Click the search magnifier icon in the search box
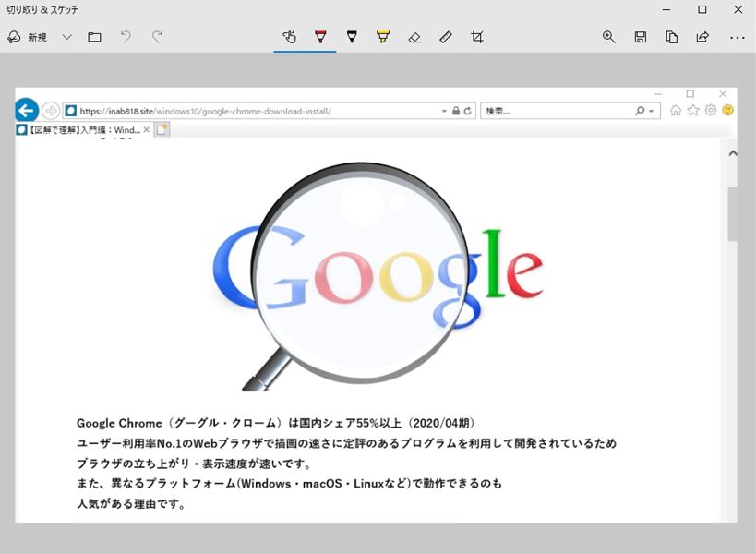This screenshot has height=554, width=756. pyautogui.click(x=640, y=111)
